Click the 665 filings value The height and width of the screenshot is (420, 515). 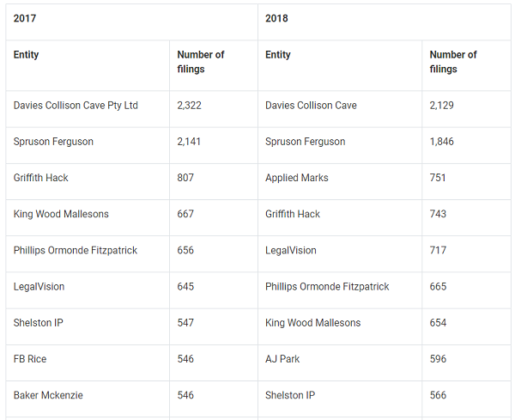point(439,286)
